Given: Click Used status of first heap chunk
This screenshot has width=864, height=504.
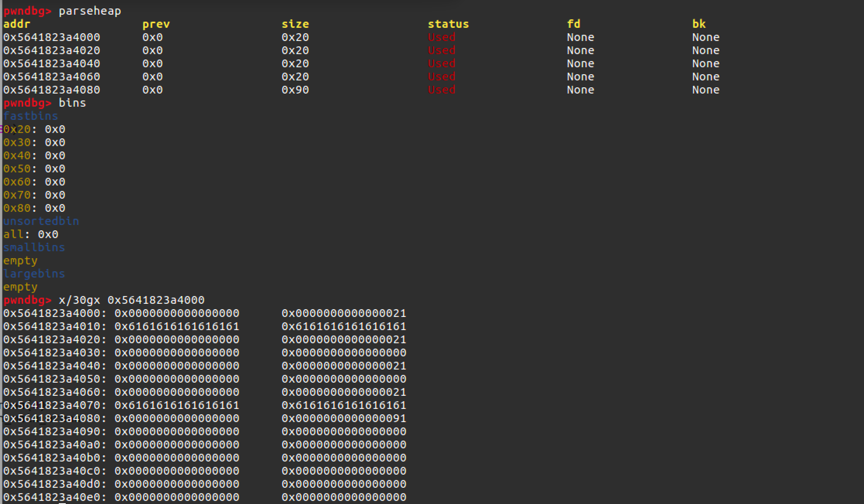Looking at the screenshot, I should (441, 37).
